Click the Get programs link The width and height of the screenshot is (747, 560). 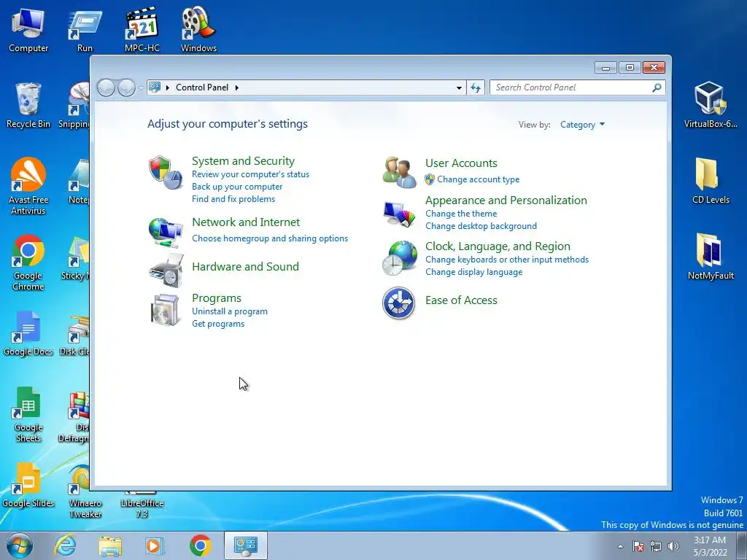tap(217, 324)
